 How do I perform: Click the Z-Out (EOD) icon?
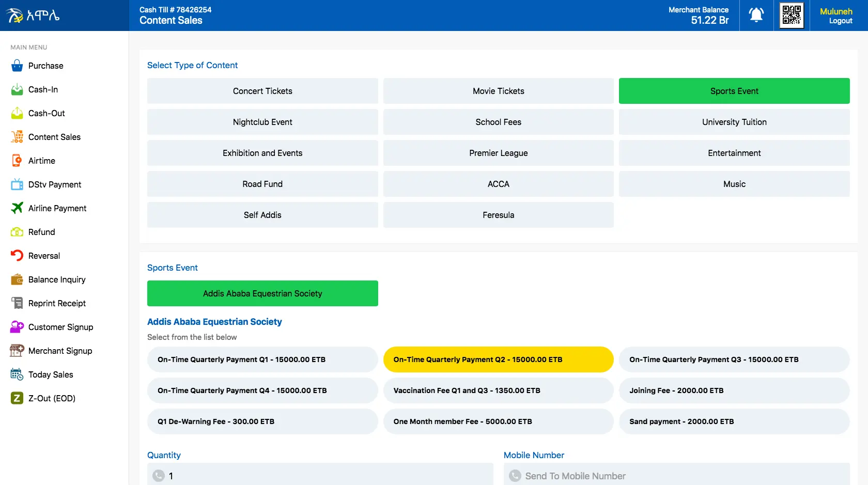[17, 398]
